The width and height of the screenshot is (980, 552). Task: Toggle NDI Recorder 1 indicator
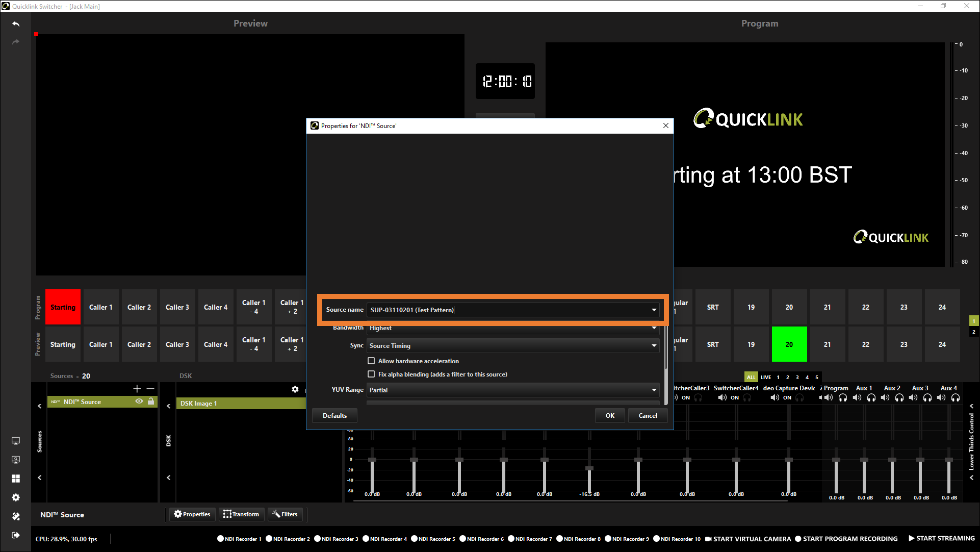220,539
